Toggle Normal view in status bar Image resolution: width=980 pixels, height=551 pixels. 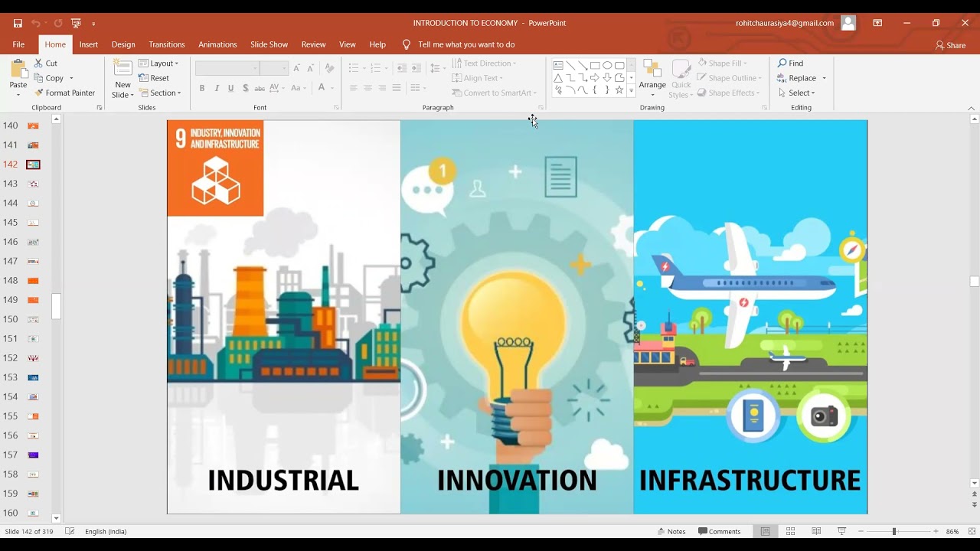tap(765, 531)
